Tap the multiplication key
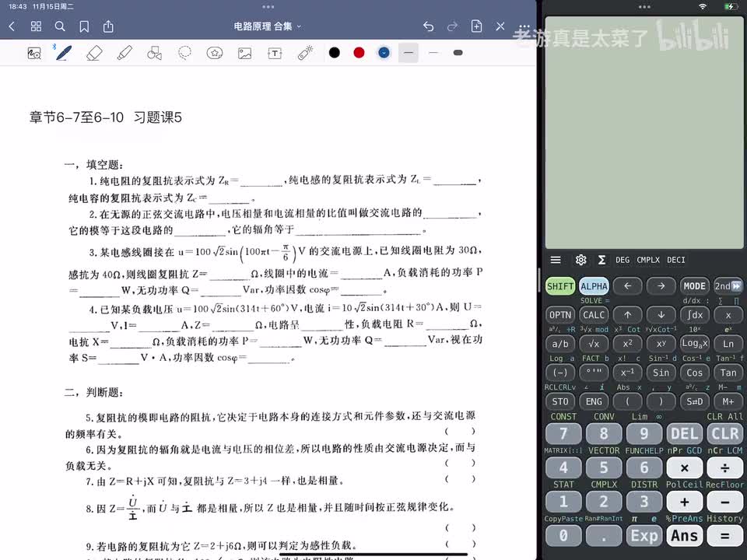 [685, 467]
